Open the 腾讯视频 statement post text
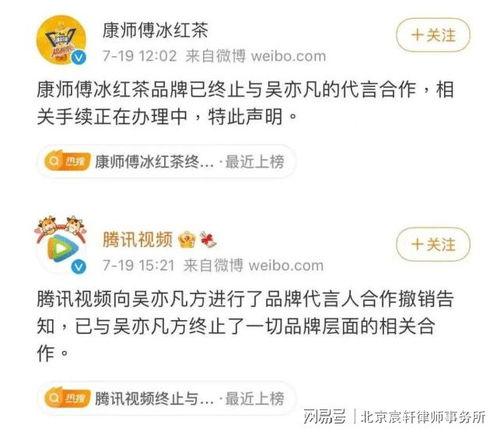Screen dimensions: 500x432 click(245, 326)
